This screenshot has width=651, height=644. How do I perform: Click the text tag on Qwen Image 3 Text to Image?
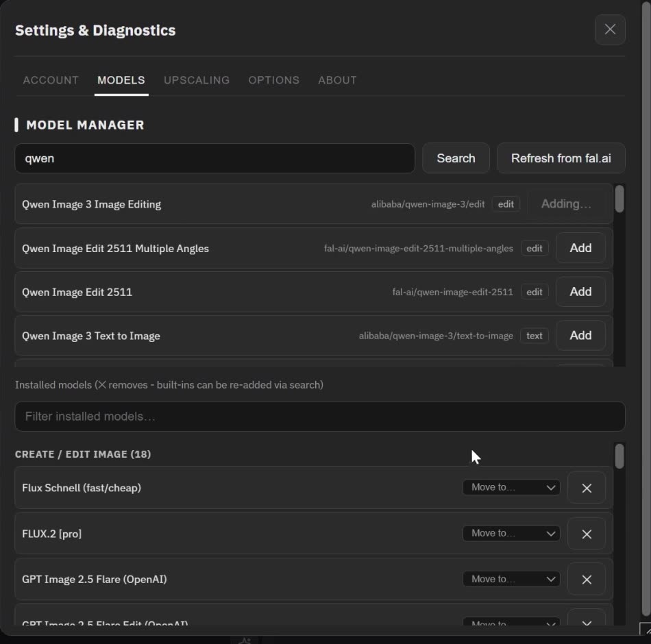(x=535, y=336)
